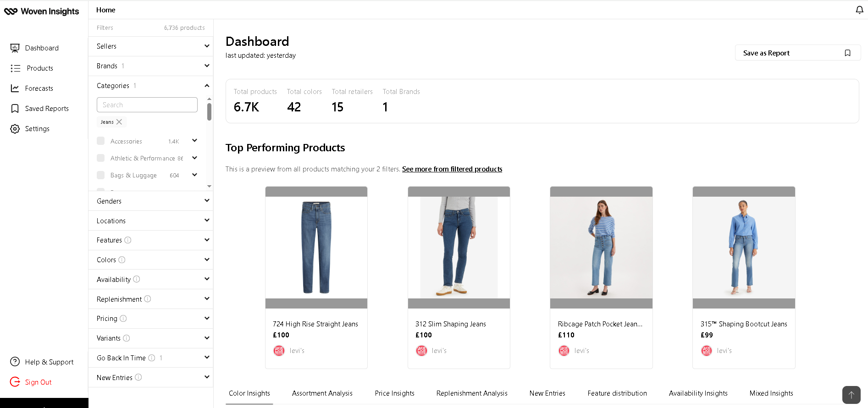Image resolution: width=868 pixels, height=408 pixels.
Task: Check the Accessories category checkbox
Action: (101, 141)
